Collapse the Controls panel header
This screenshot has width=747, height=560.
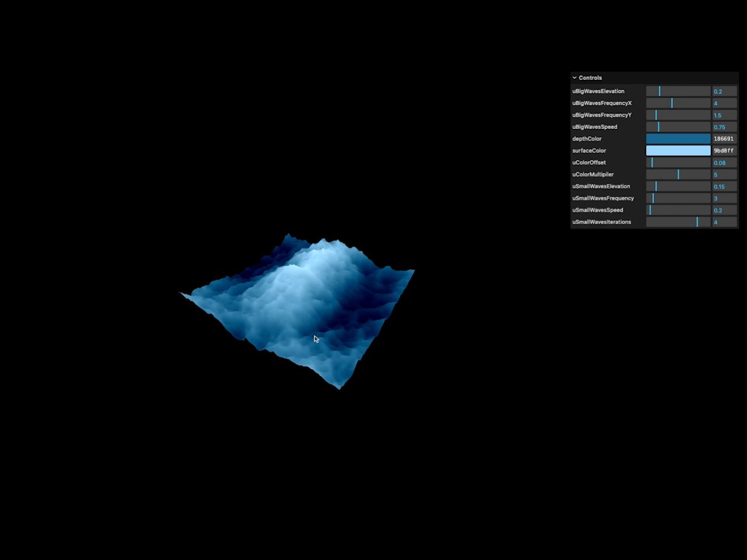point(589,78)
